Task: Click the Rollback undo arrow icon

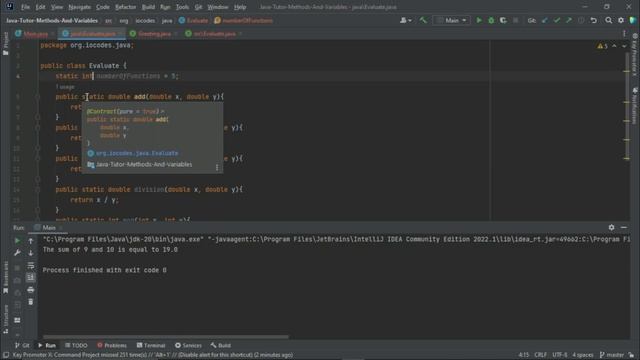Action: coord(593,20)
